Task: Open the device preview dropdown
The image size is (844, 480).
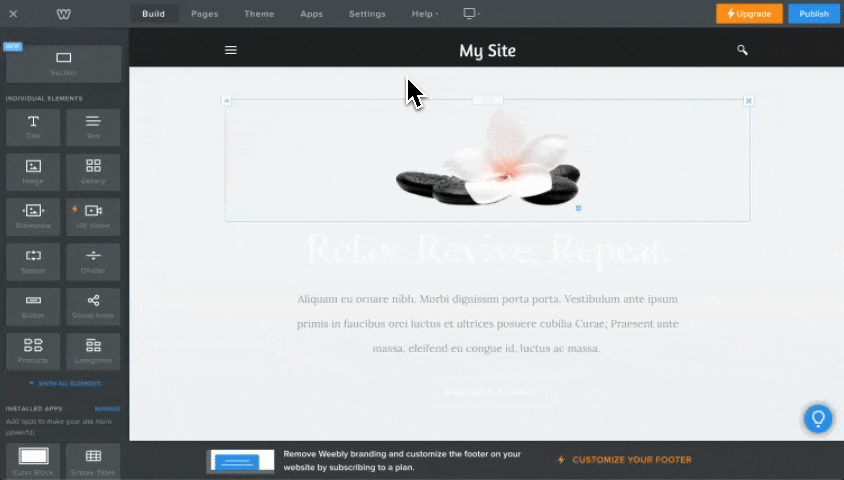Action: [x=471, y=14]
